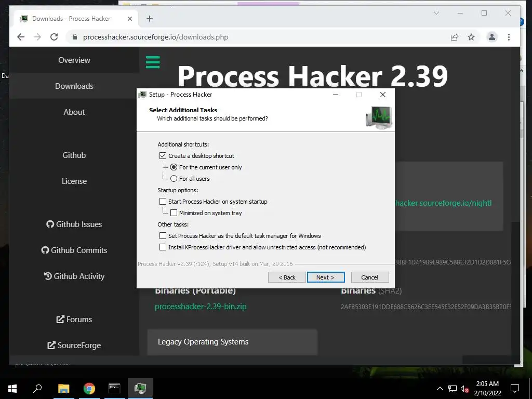Image resolution: width=532 pixels, height=399 pixels.
Task: Open Overview in the site sidebar
Action: coord(74,60)
